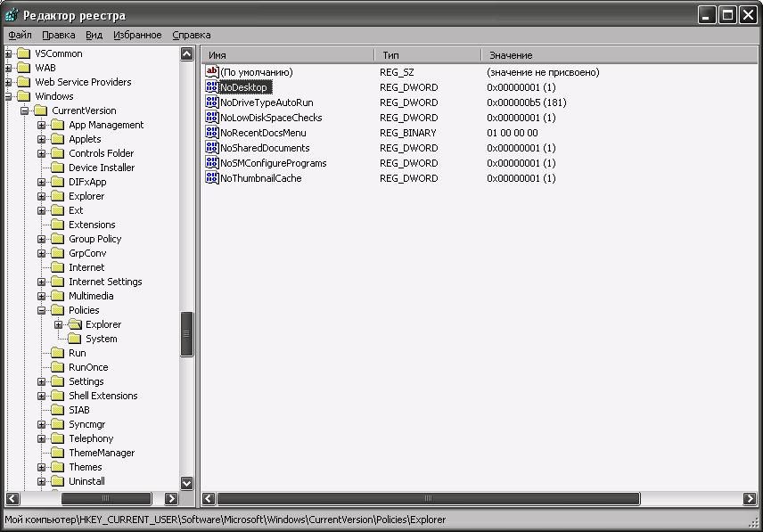Click the registry editor title bar icon
Image resolution: width=763 pixels, height=532 pixels.
[12, 15]
